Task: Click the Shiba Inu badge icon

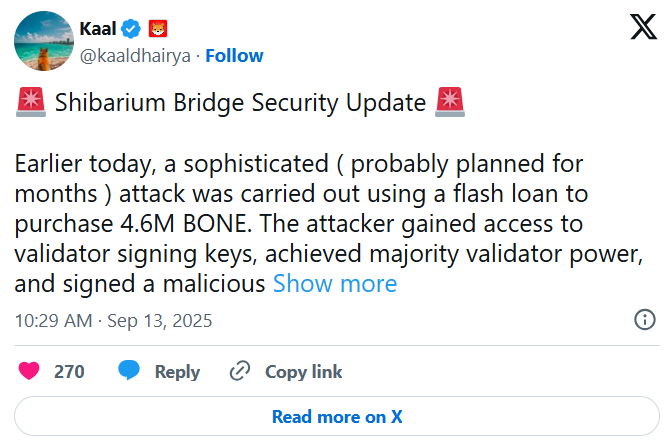Action: pos(158,28)
